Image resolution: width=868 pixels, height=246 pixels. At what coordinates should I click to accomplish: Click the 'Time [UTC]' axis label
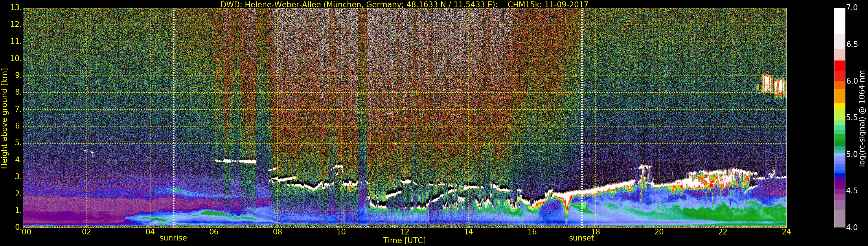tap(404, 240)
